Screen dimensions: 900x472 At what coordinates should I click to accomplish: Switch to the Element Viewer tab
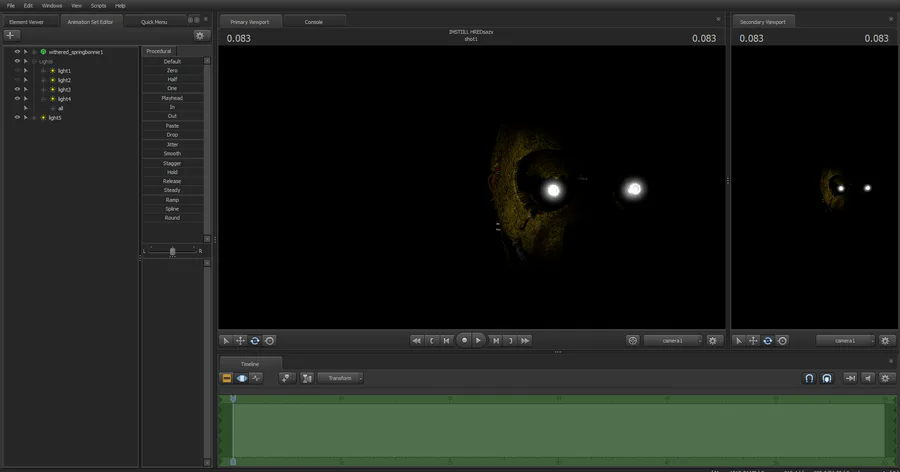pyautogui.click(x=26, y=22)
